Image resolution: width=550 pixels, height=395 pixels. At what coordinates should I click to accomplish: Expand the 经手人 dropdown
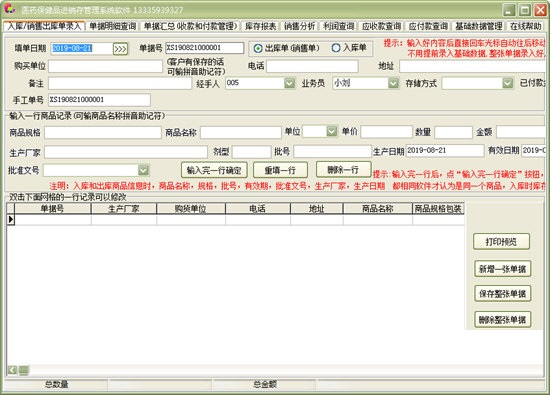289,83
